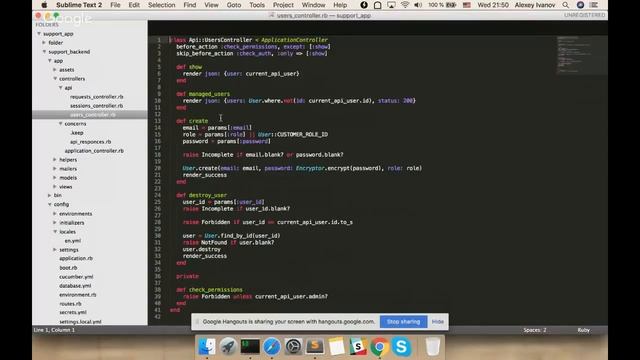
Task: Click the Stop sharing button
Action: 403,322
